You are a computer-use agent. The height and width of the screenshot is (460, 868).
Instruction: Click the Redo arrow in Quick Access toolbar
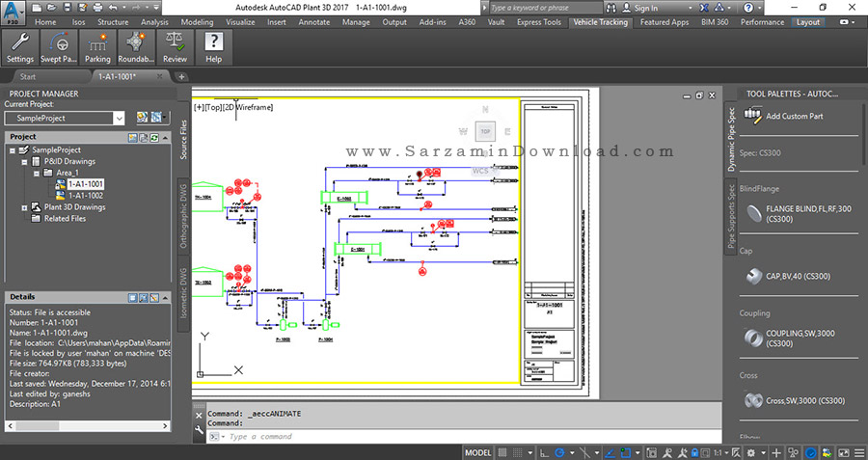(x=136, y=8)
